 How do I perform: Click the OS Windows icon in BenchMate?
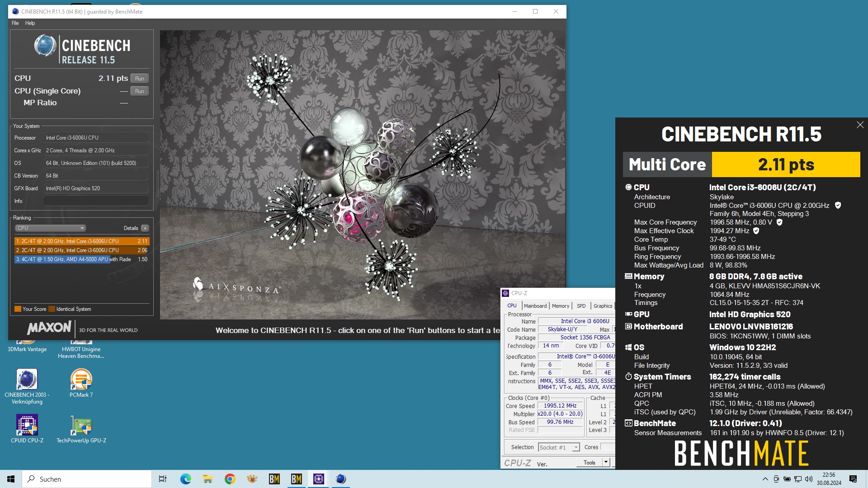pos(628,347)
